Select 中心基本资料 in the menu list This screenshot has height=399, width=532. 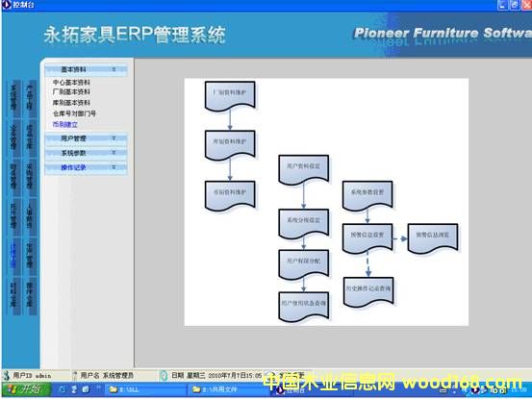pos(71,83)
